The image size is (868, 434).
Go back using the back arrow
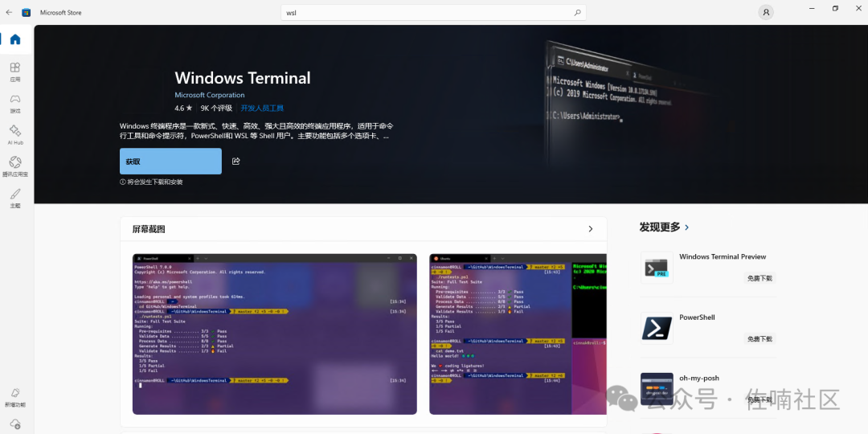coord(9,12)
